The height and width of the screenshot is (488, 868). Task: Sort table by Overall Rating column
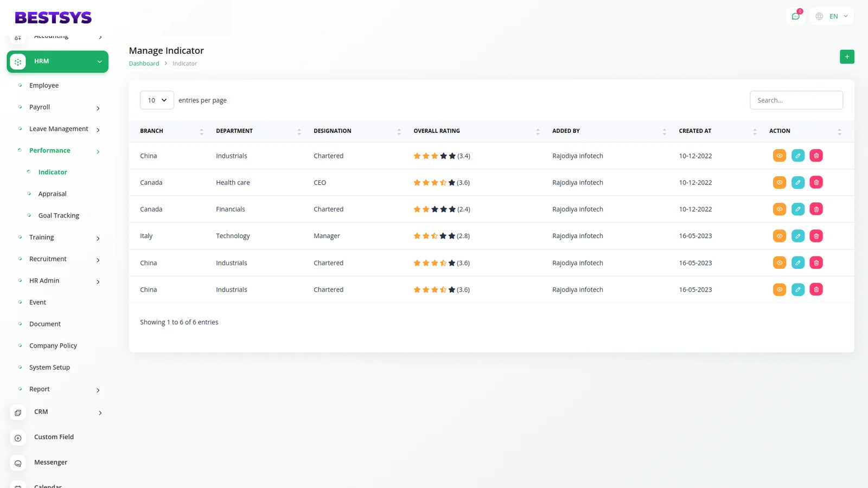point(437,131)
